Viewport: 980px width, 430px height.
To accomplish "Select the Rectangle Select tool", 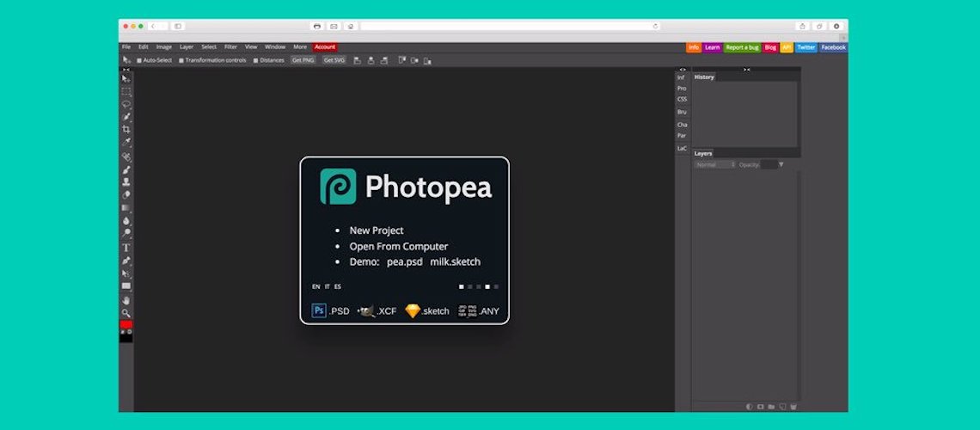I will click(126, 92).
